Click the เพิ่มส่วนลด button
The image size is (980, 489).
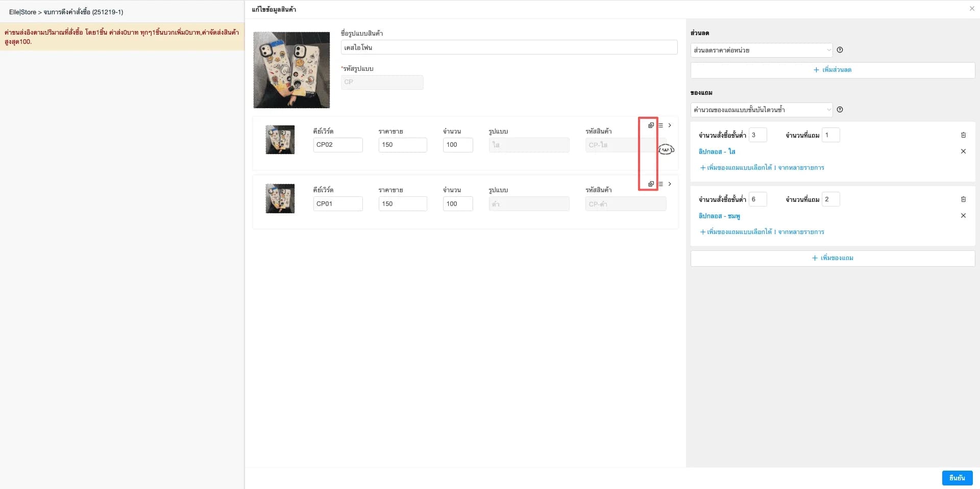tap(832, 70)
